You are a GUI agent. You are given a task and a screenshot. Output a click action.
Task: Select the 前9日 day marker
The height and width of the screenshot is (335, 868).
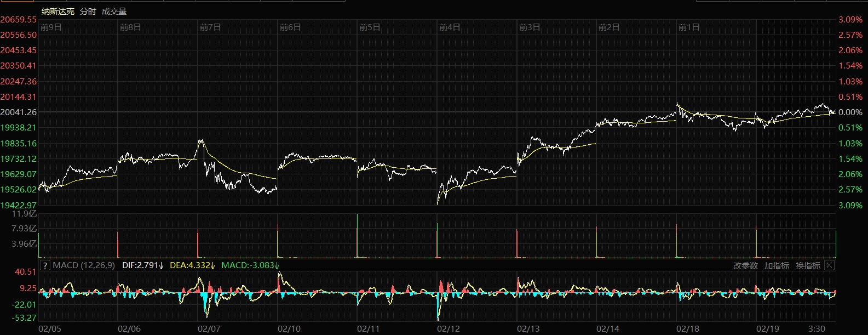click(51, 27)
